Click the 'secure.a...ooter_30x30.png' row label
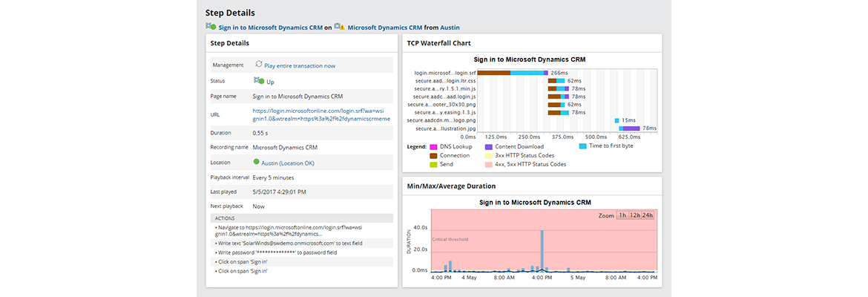This screenshot has height=297, width=868. (441, 104)
